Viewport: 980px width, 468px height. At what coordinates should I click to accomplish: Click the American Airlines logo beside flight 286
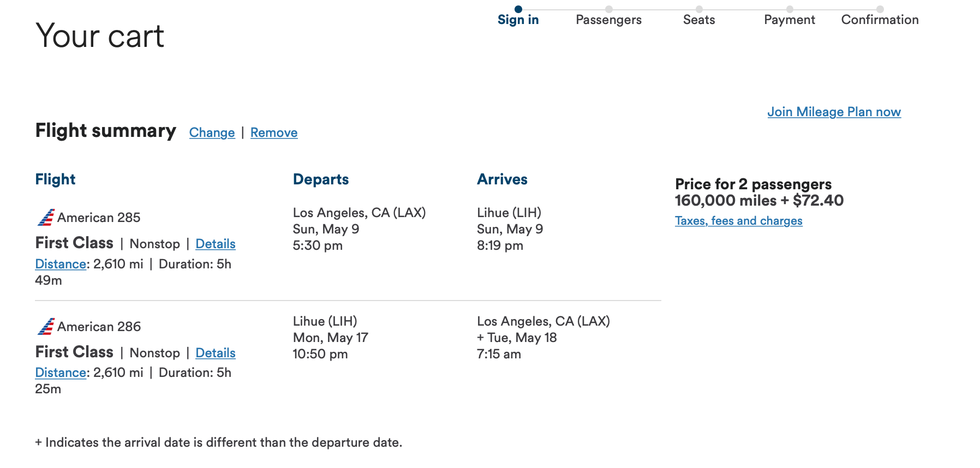pyautogui.click(x=46, y=327)
